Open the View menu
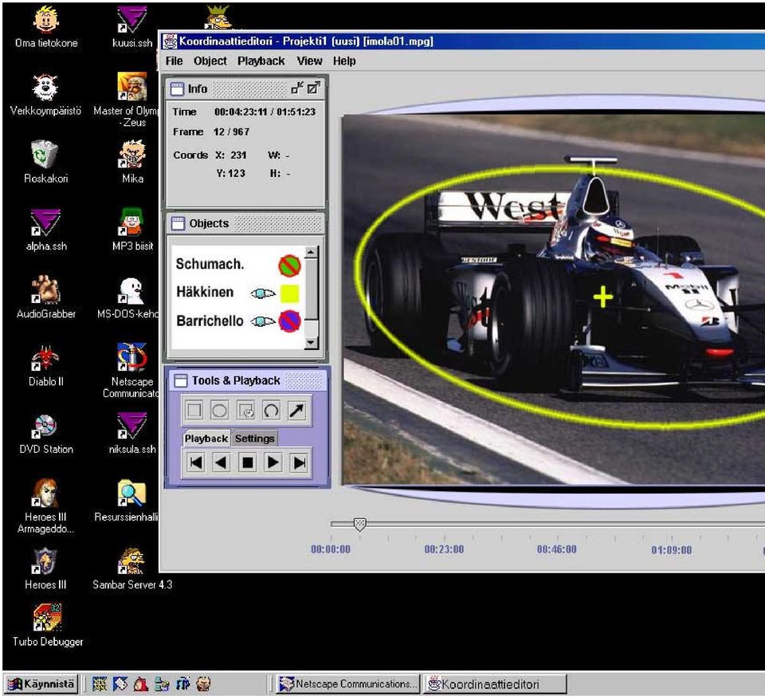 pos(309,61)
